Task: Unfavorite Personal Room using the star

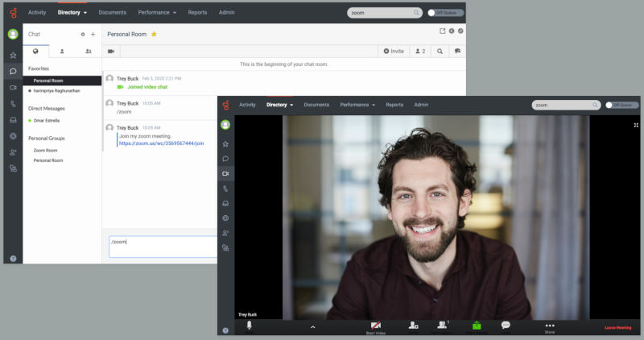Action: coord(154,34)
